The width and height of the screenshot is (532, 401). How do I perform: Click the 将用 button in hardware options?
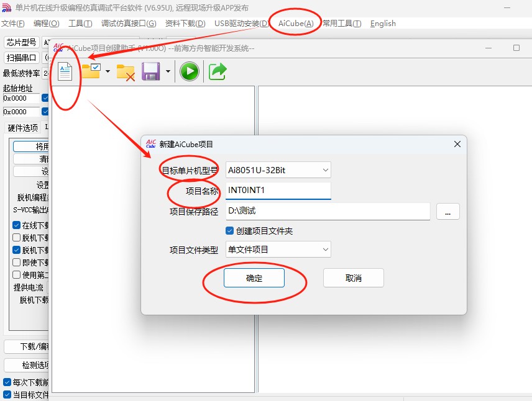click(31, 146)
